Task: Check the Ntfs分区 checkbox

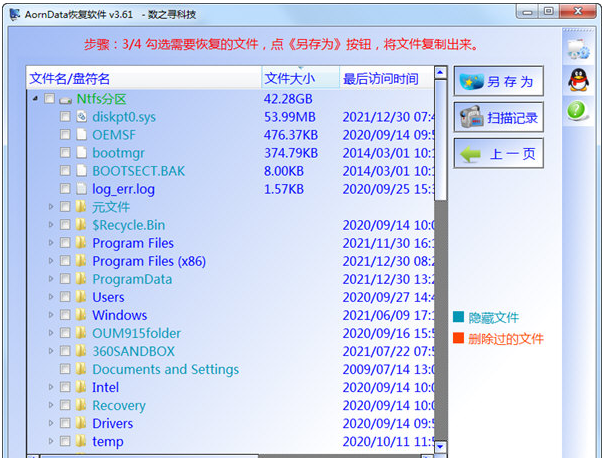Action: [x=49, y=98]
